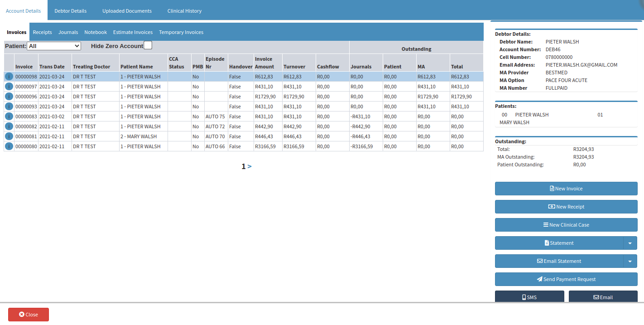Image resolution: width=644 pixels, height=325 pixels.
Task: Close the account details window
Action: (29, 315)
